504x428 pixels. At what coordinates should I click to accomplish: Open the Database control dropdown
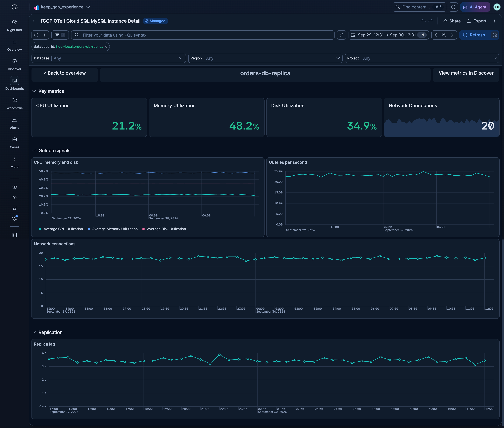[108, 58]
